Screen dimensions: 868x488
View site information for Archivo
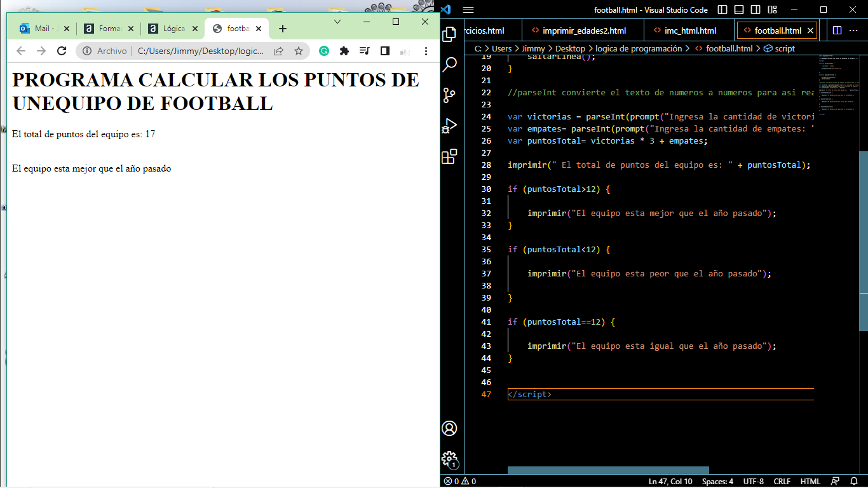[104, 51]
